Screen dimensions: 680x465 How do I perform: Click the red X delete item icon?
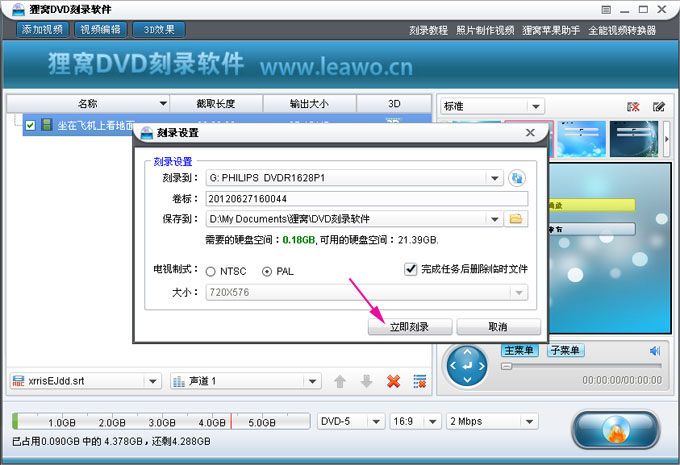393,381
